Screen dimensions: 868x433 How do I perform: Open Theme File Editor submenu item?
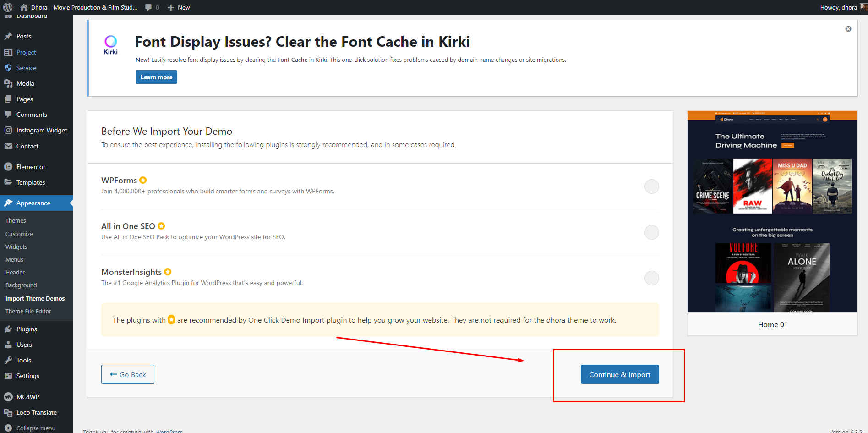[28, 311]
